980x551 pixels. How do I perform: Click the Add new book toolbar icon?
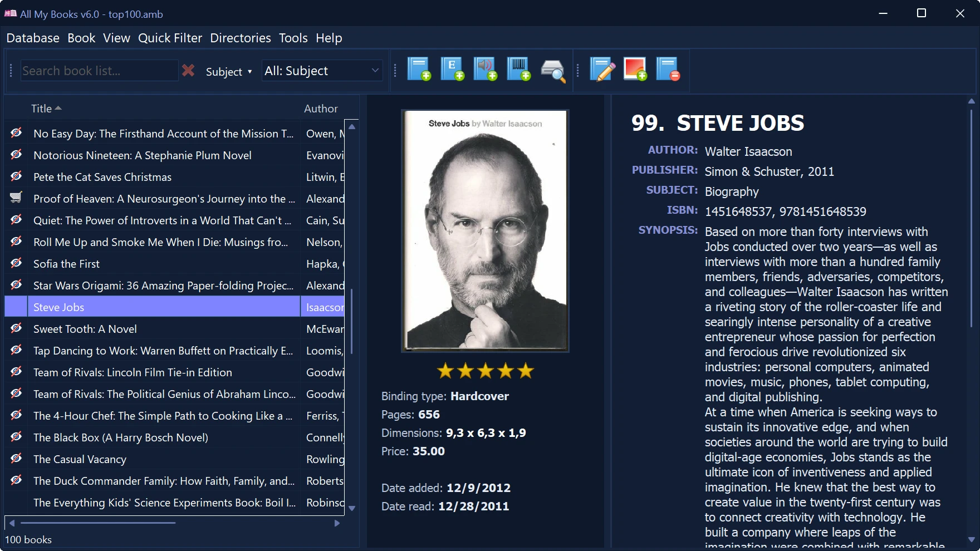tap(419, 70)
